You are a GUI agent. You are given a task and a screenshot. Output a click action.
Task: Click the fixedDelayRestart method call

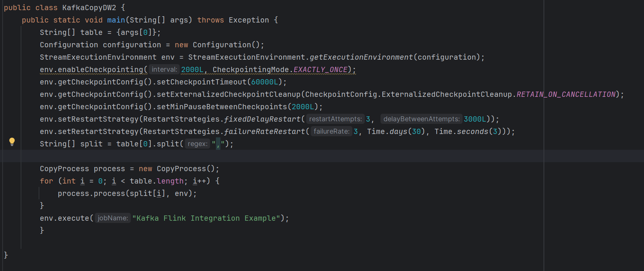(x=262, y=119)
